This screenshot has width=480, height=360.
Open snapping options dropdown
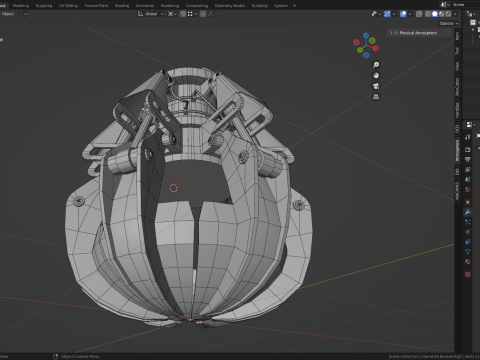coord(192,14)
